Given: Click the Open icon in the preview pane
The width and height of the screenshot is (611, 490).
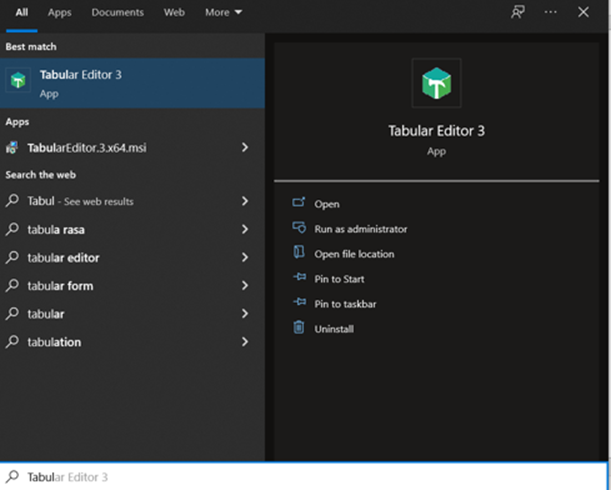Looking at the screenshot, I should click(299, 202).
